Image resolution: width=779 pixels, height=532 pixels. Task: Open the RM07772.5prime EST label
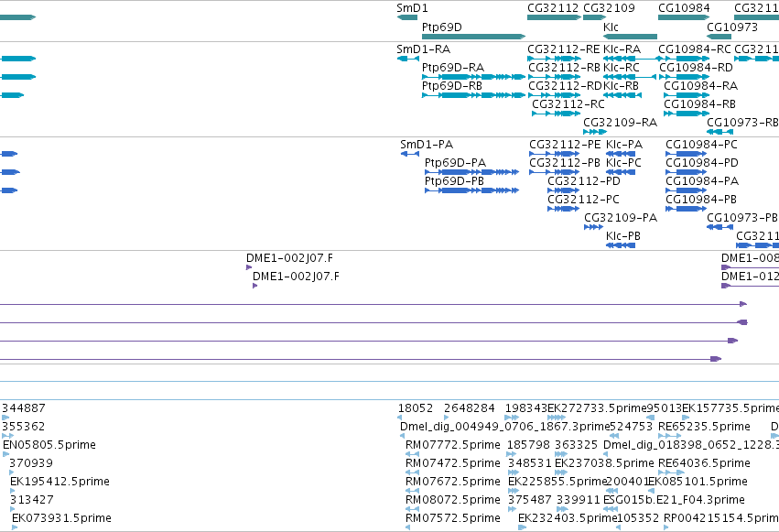click(453, 445)
